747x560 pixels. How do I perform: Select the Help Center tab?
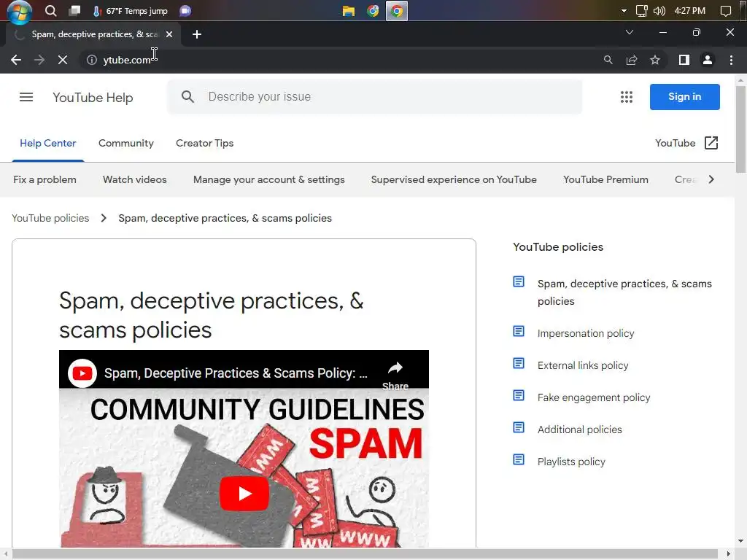pyautogui.click(x=47, y=144)
